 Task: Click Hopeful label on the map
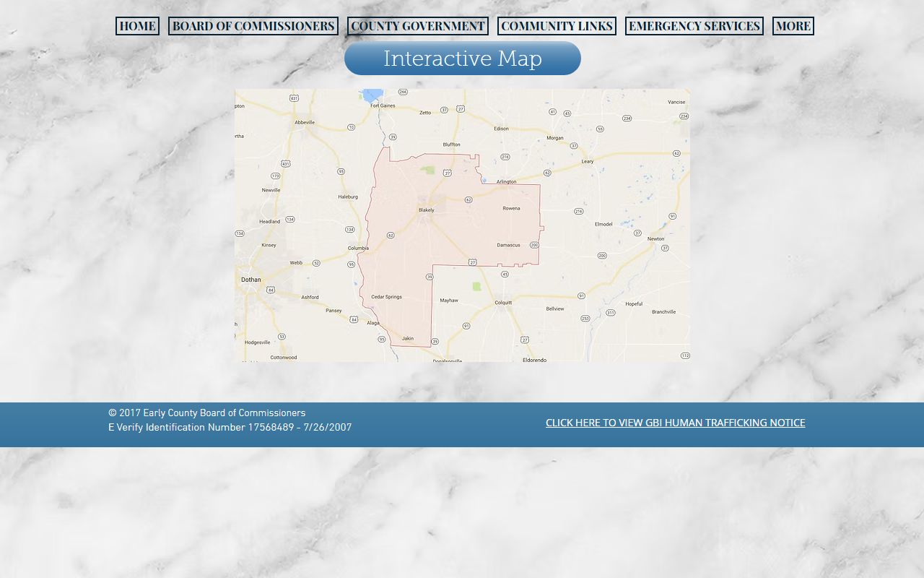[x=634, y=304]
